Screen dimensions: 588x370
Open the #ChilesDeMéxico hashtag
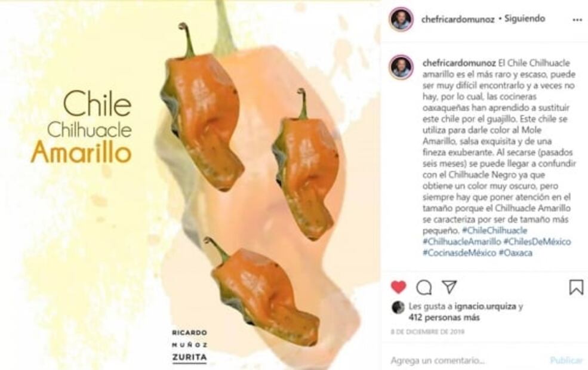coord(537,242)
